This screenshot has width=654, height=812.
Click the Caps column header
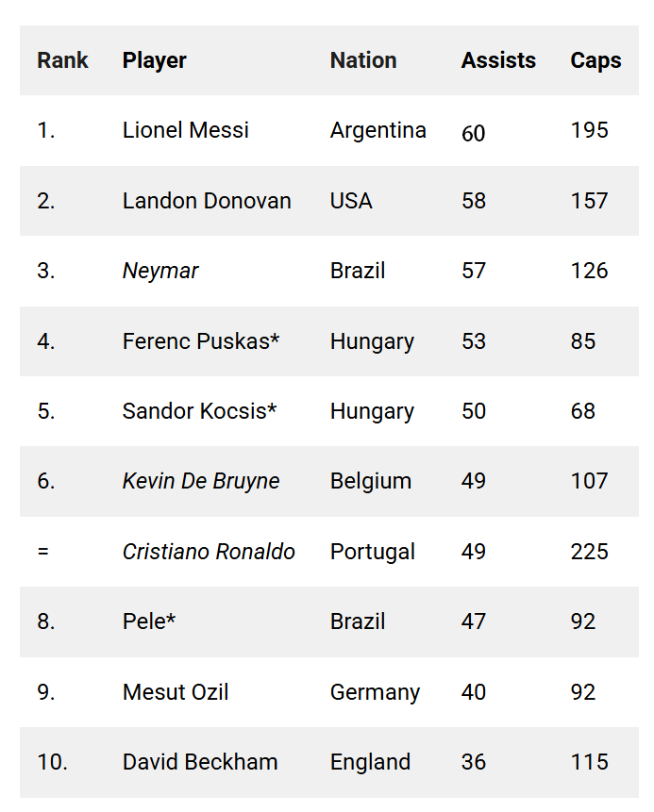(595, 60)
